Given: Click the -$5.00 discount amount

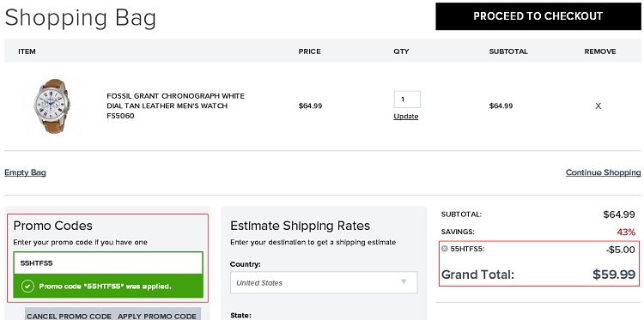Looking at the screenshot, I should click(620, 250).
